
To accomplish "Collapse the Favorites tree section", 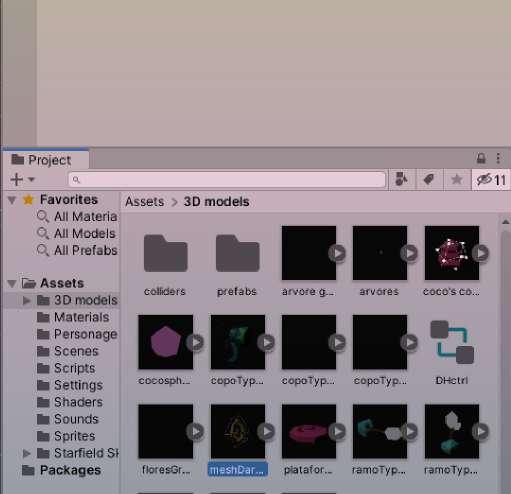I will 12,200.
